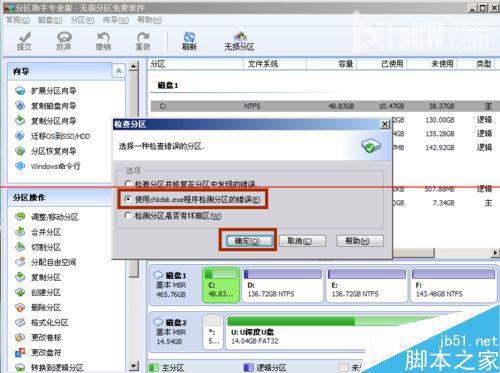Select 调整/移动分区 operation
This screenshot has height=373, width=500.
click(55, 217)
